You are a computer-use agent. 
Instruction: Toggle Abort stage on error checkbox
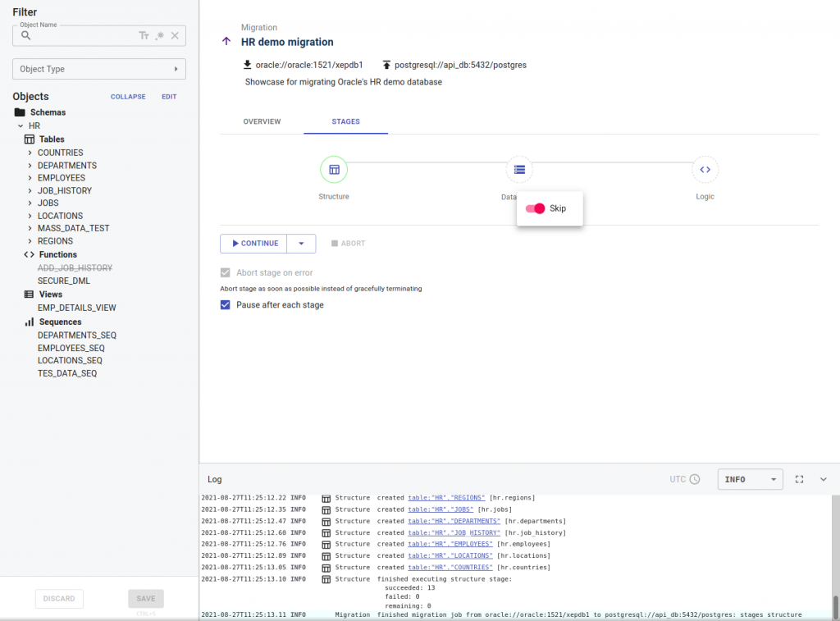225,272
